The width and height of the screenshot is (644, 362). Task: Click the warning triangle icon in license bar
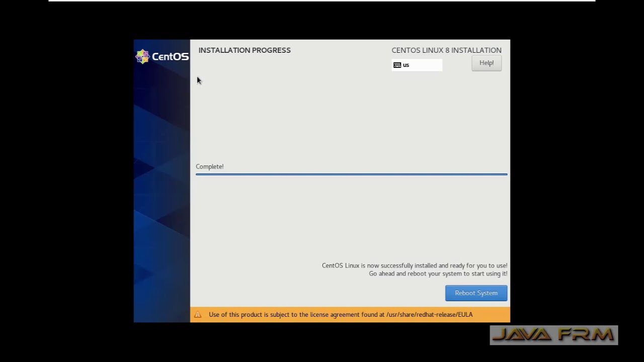pos(198,315)
